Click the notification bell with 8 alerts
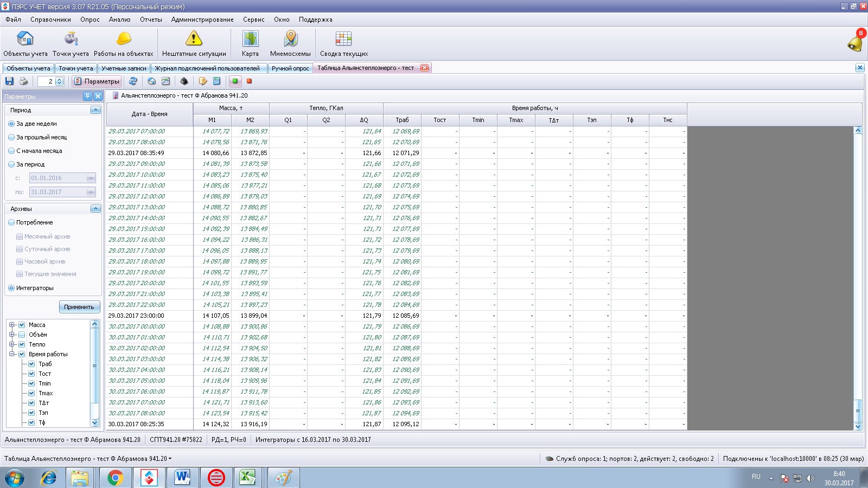The image size is (868, 488). point(856,41)
